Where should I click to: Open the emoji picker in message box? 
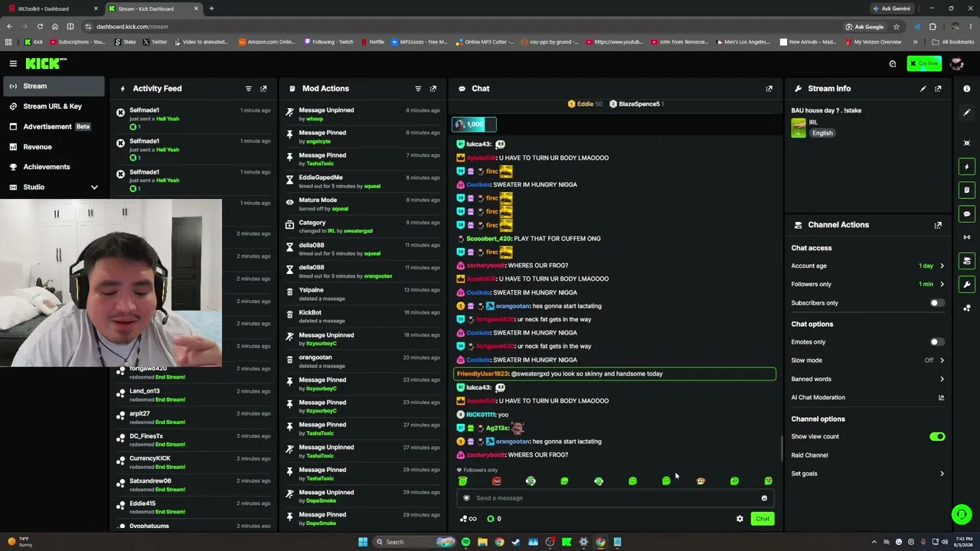pos(764,498)
